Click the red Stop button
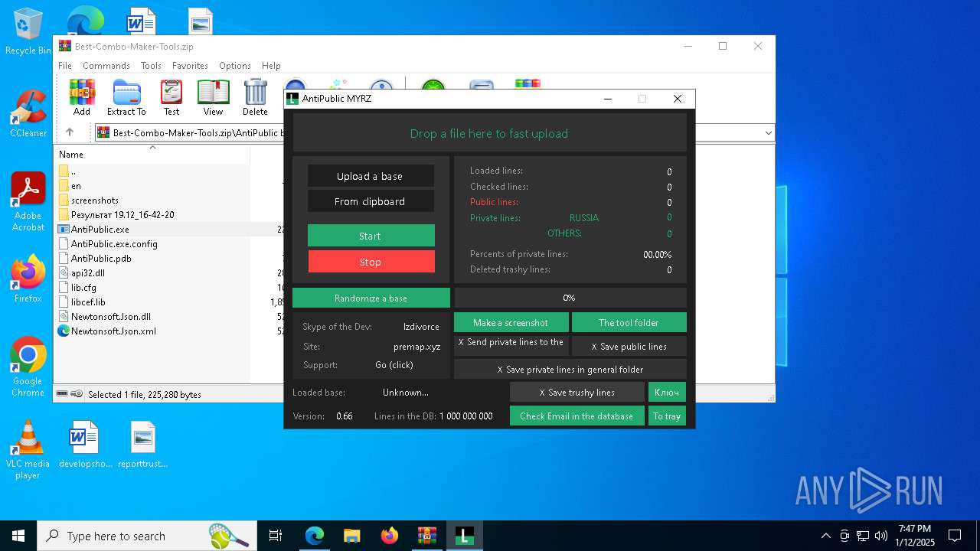 pyautogui.click(x=371, y=262)
